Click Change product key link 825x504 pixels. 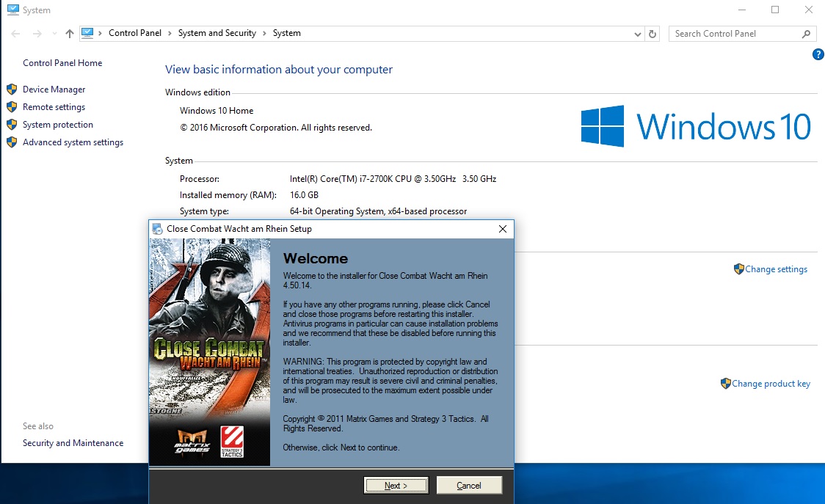click(771, 384)
